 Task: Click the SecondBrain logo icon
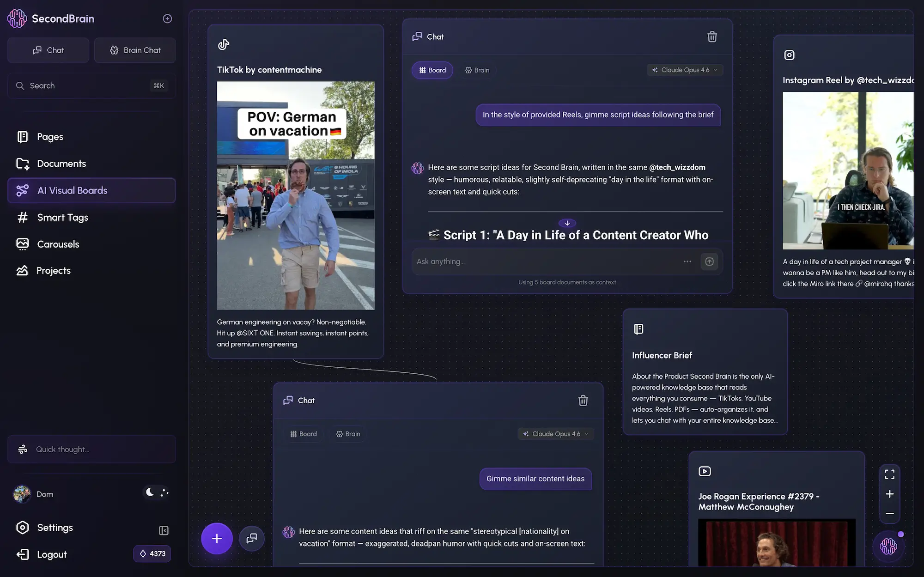pos(17,18)
